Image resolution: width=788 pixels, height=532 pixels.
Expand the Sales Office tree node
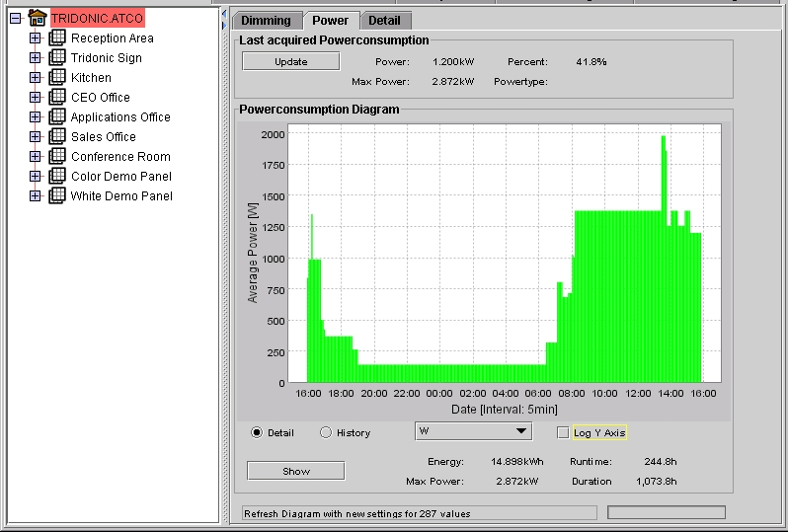click(x=35, y=136)
